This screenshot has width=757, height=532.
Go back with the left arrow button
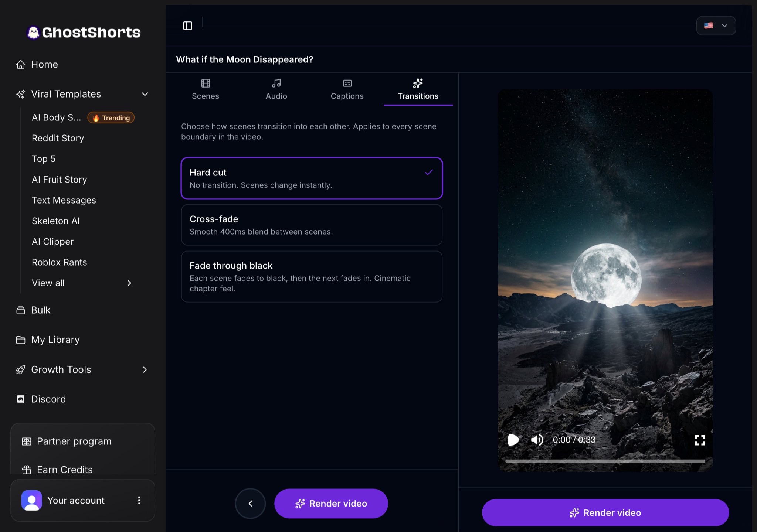click(250, 504)
